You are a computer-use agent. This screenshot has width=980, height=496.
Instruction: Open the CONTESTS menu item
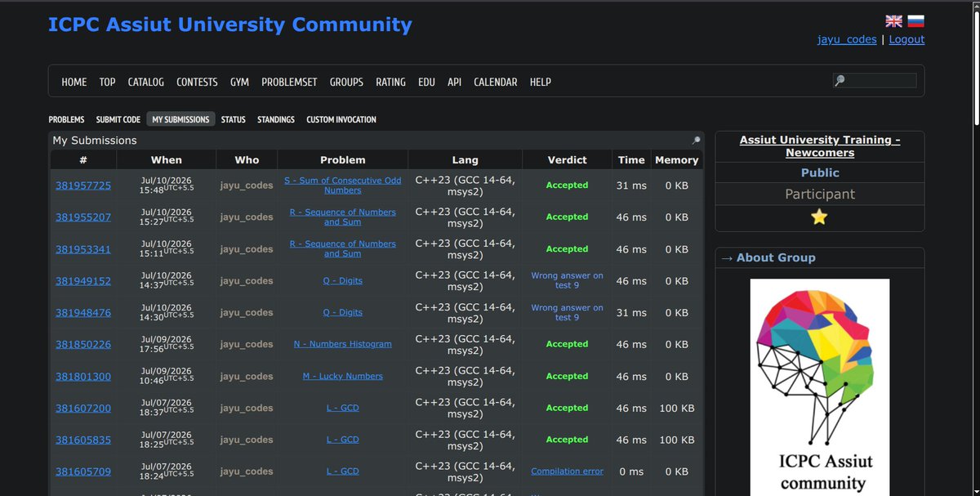pos(197,82)
